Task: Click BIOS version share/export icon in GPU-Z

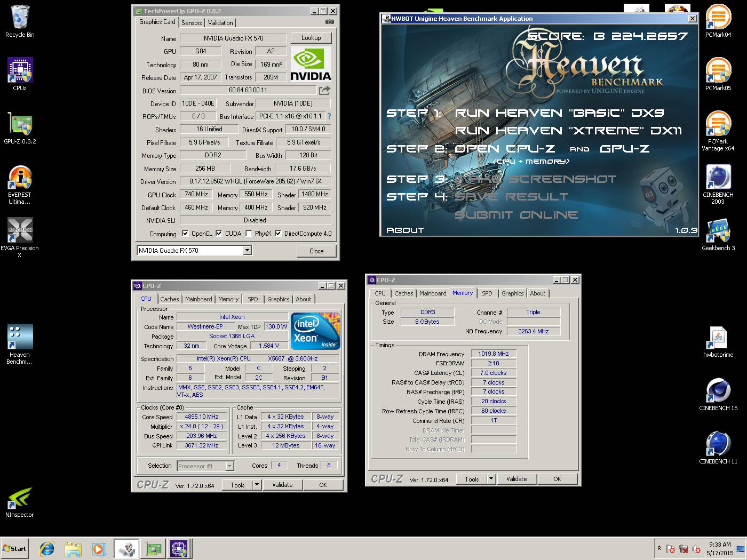Action: (324, 90)
